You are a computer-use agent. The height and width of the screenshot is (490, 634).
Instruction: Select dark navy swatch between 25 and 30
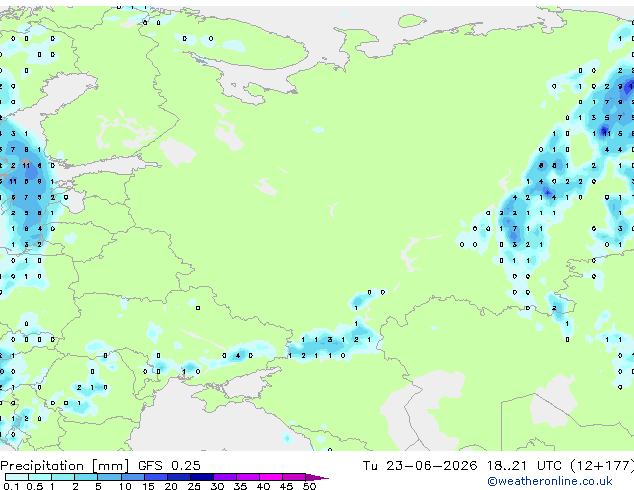[202, 477]
